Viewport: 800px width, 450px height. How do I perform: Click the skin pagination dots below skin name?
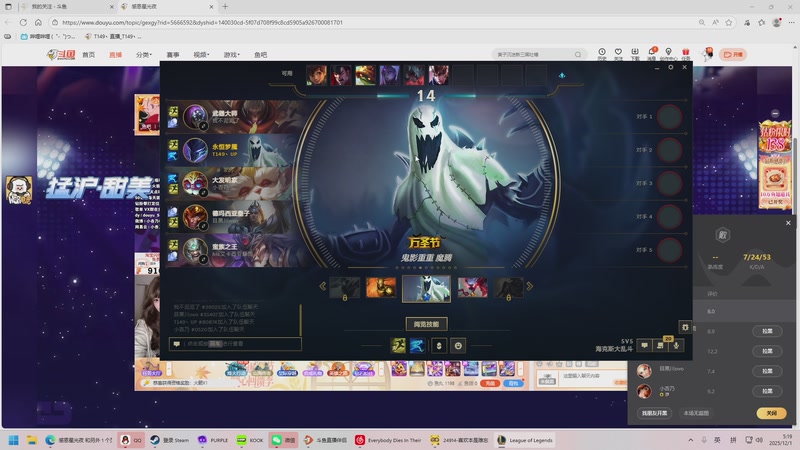coord(427,267)
